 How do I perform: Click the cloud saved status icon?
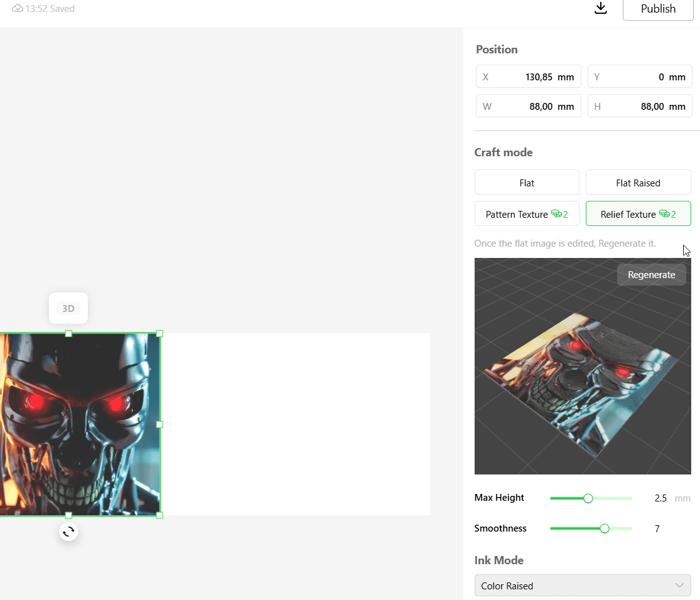click(18, 9)
